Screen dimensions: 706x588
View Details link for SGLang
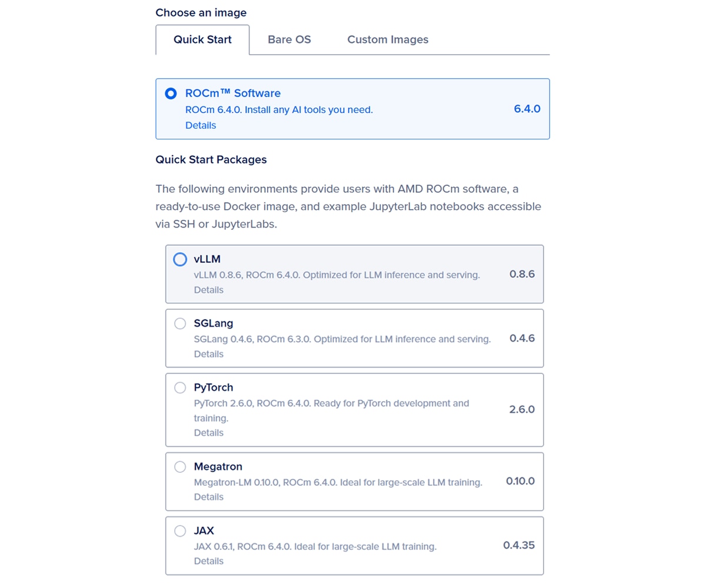pos(209,354)
